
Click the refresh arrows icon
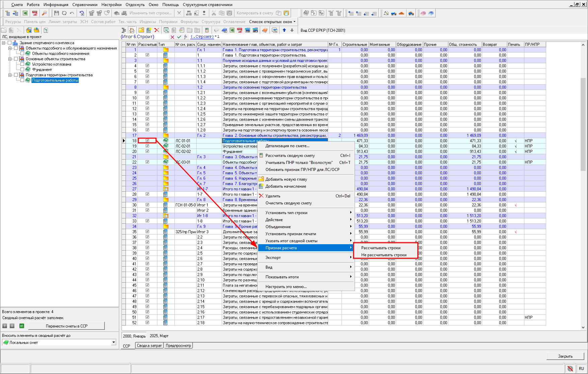64,13
